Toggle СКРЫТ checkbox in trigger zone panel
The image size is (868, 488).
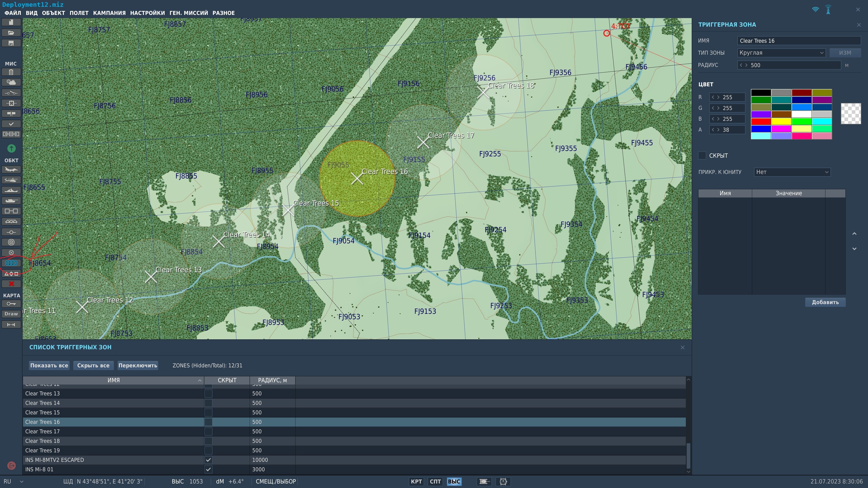(702, 155)
